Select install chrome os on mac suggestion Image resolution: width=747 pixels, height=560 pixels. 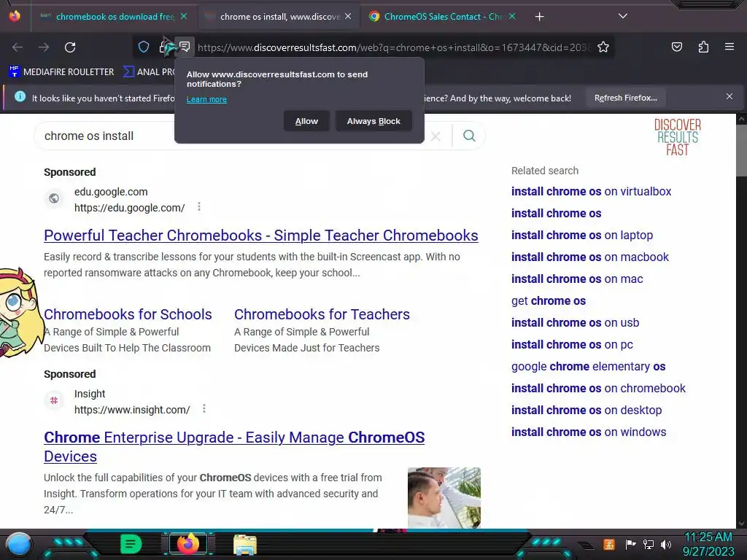(x=577, y=279)
